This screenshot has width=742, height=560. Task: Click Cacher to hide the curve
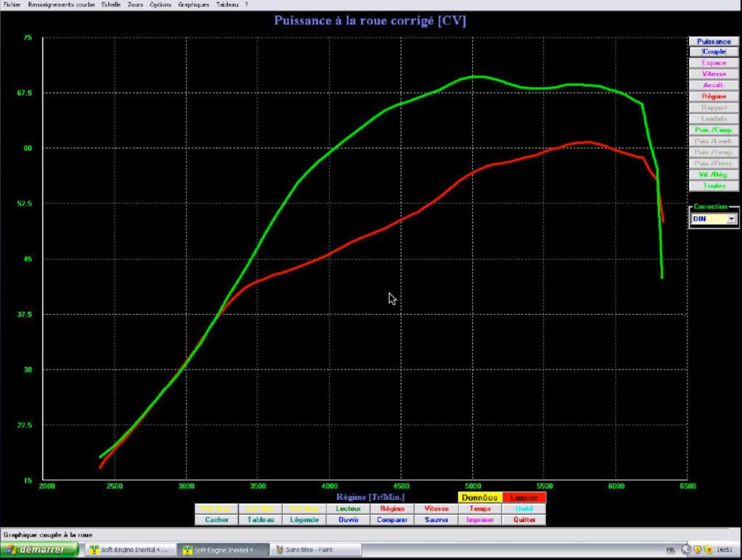(217, 519)
